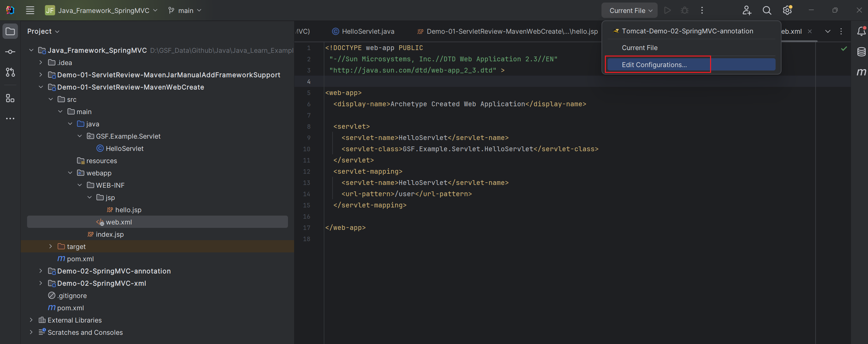Viewport: 868px width, 344px height.
Task: Expand the target folder
Action: (x=51, y=247)
